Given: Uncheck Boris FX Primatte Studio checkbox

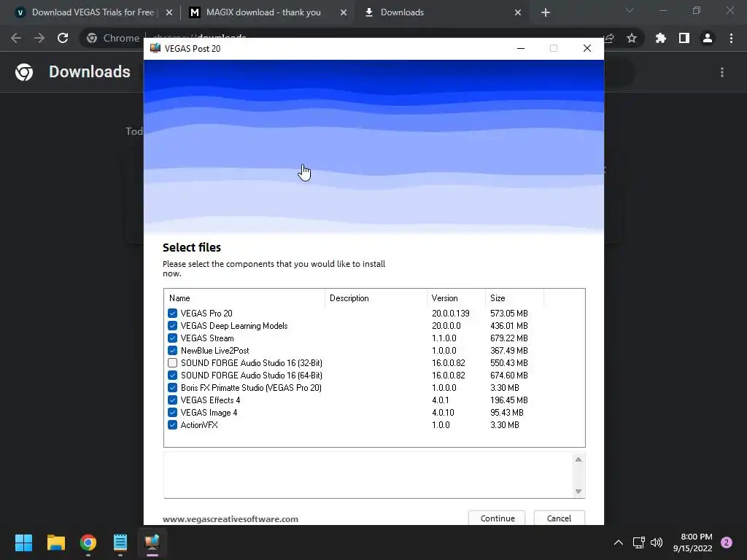Looking at the screenshot, I should coord(172,388).
